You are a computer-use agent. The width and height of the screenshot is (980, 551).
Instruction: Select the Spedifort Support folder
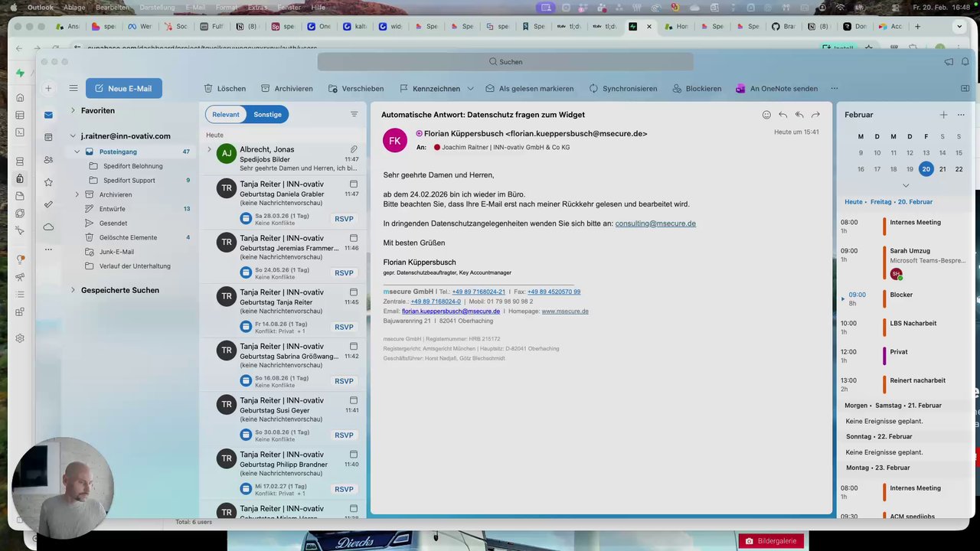[129, 181]
